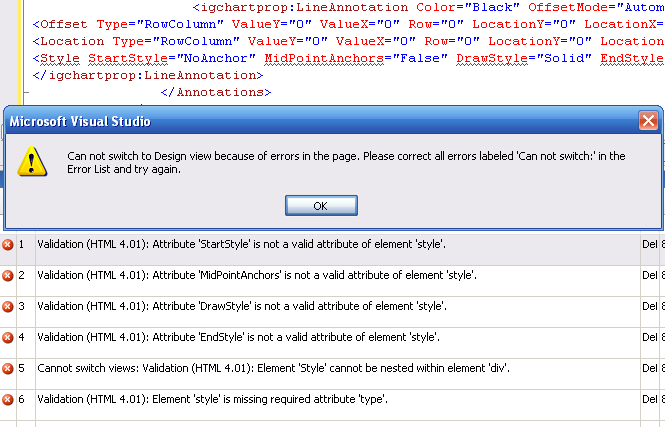Click the dialog message about Design view errors
The width and height of the screenshot is (665, 427).
(346, 162)
